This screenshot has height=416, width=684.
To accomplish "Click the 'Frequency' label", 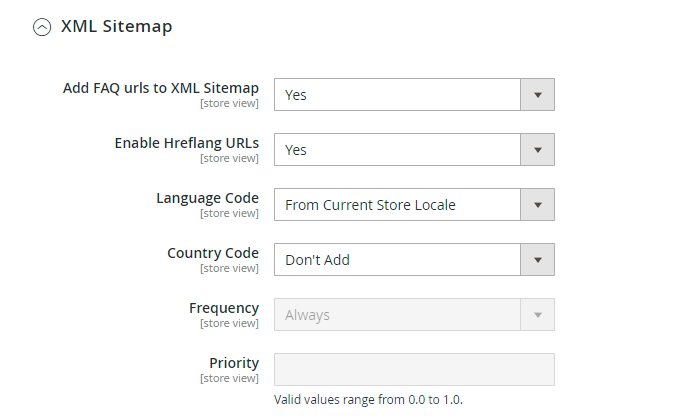I will pyautogui.click(x=224, y=308).
